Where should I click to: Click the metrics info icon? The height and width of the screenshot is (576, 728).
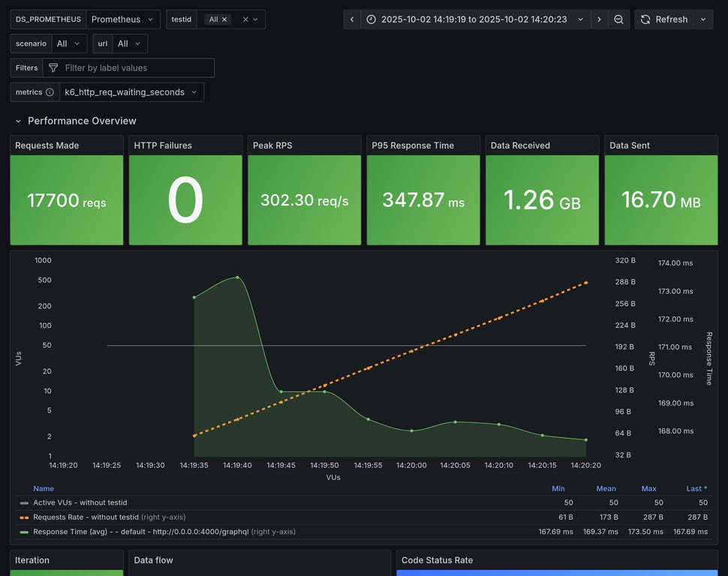point(50,92)
